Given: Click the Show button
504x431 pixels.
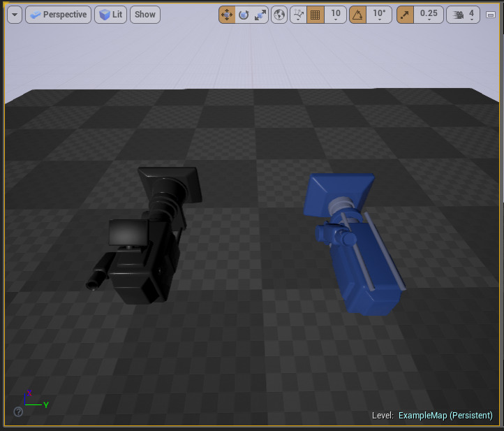Looking at the screenshot, I should [x=145, y=15].
